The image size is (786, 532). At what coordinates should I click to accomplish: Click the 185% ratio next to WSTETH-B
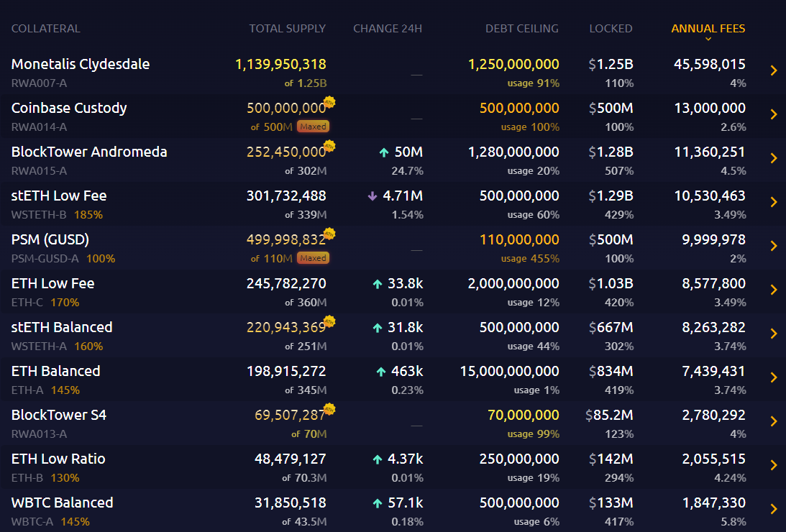(x=88, y=215)
